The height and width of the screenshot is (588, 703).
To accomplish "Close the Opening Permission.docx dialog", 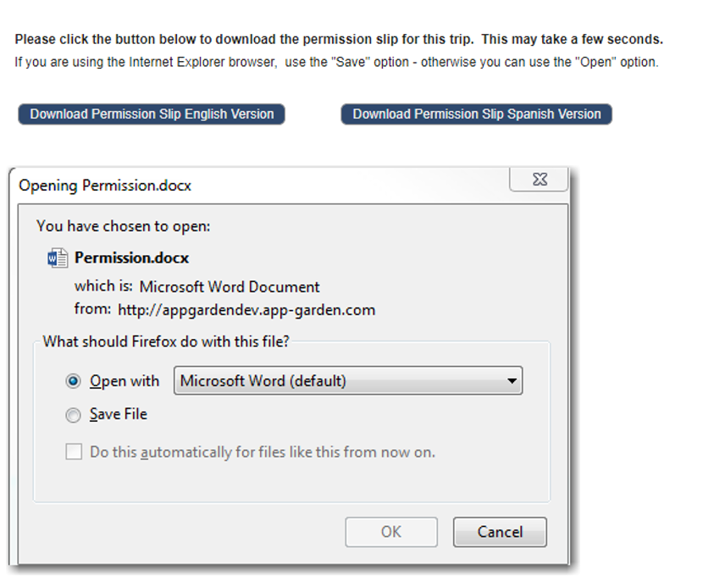I will coord(539,180).
